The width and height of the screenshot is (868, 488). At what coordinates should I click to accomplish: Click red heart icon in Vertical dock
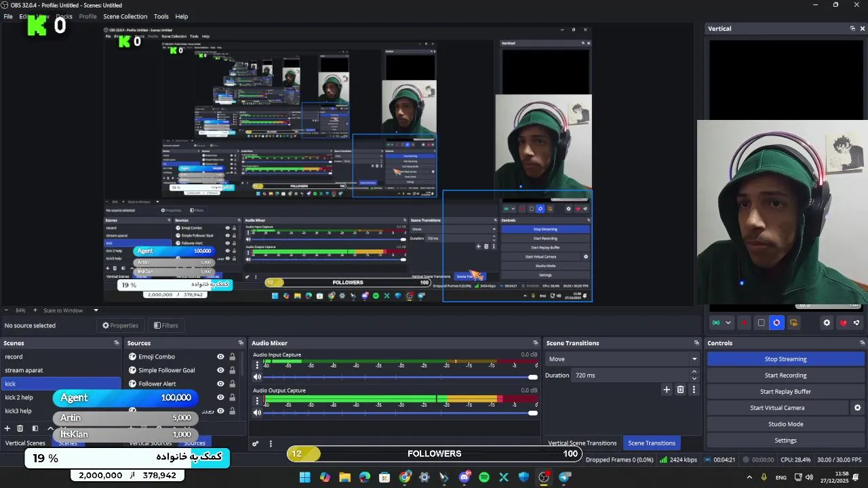point(843,323)
